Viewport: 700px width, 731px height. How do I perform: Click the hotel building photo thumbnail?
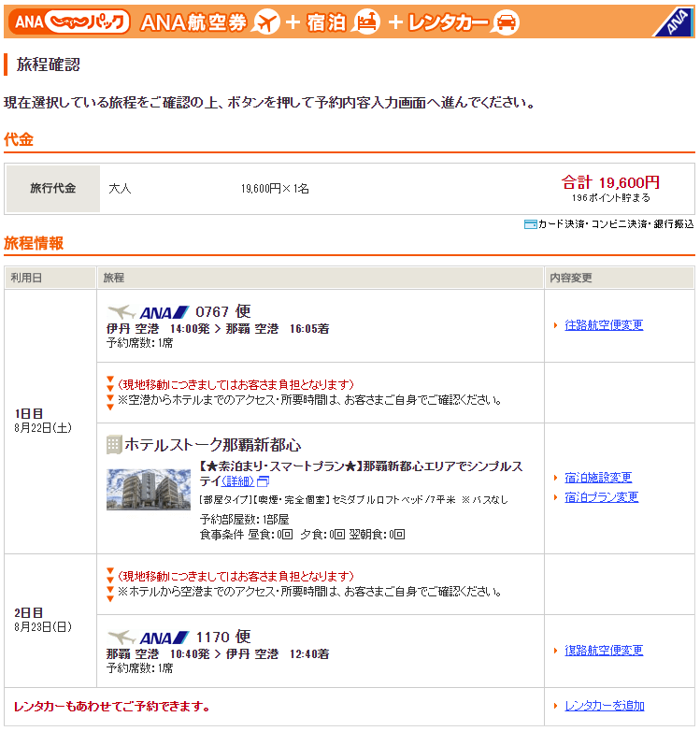(x=149, y=490)
